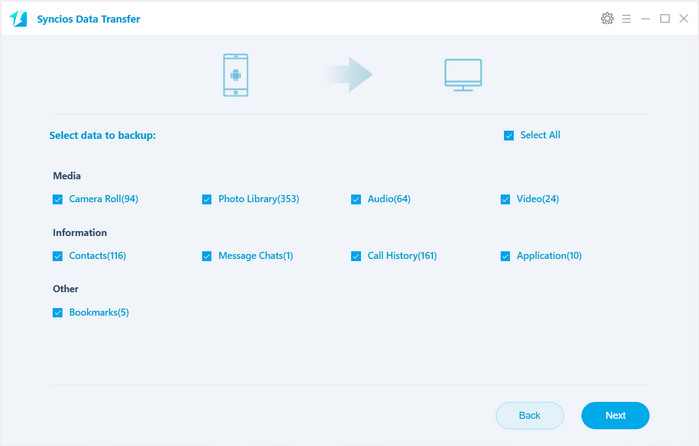Toggle the Video(24) checkbox

tap(506, 200)
